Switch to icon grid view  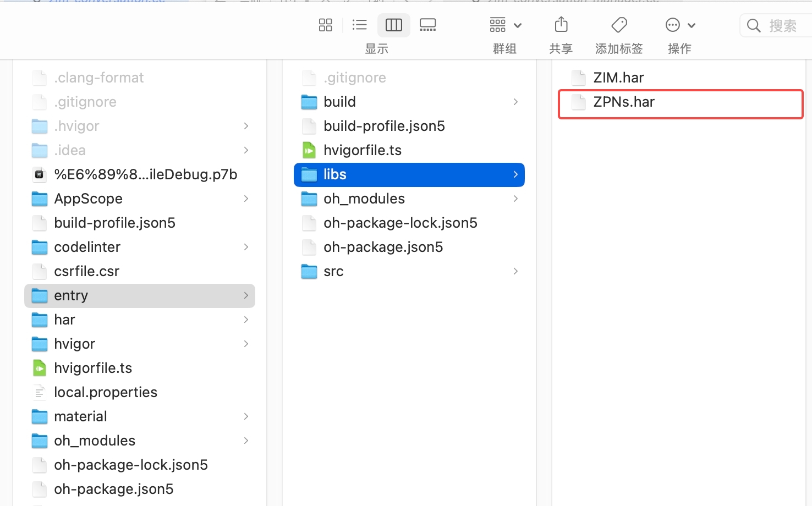click(x=326, y=25)
